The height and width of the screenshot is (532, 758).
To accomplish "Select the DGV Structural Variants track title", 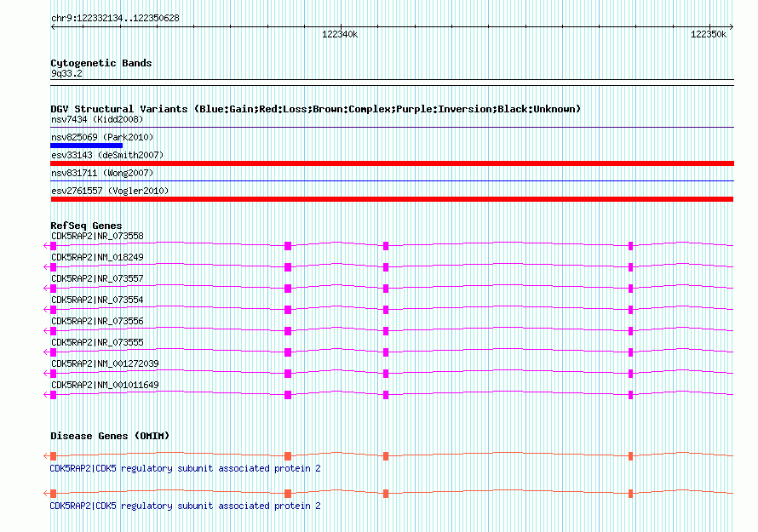I will (315, 109).
